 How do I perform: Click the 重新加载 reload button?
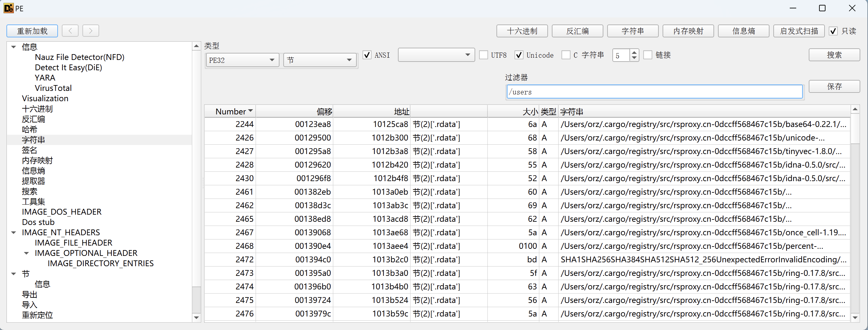pos(32,31)
